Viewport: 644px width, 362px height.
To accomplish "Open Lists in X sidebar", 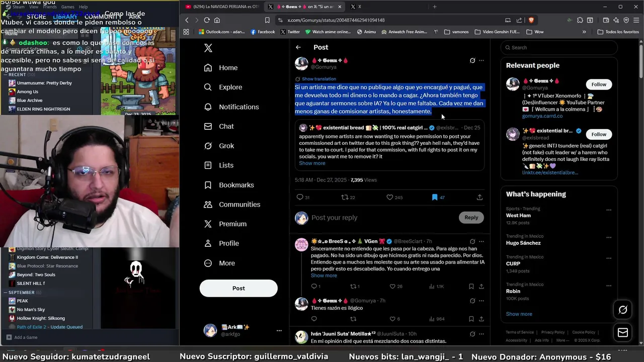I will point(219,165).
